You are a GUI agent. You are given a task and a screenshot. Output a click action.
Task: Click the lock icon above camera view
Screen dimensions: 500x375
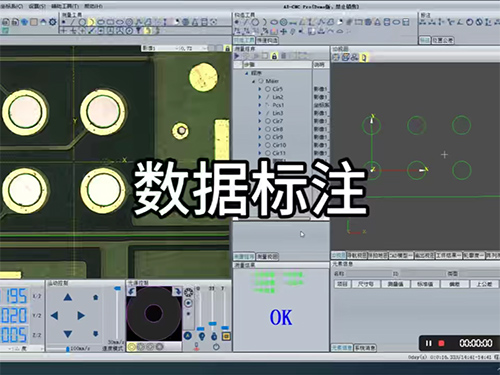[227, 48]
